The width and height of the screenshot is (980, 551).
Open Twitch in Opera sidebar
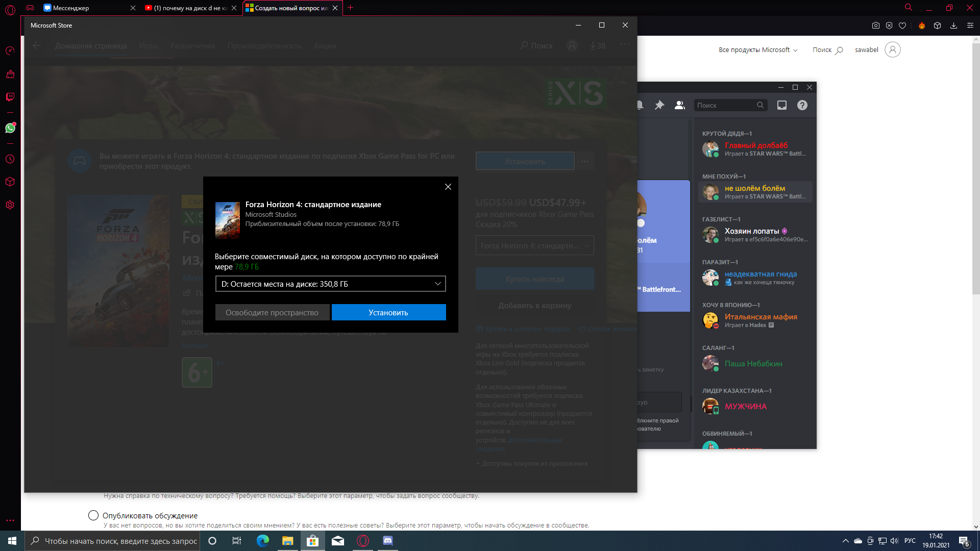[x=10, y=97]
